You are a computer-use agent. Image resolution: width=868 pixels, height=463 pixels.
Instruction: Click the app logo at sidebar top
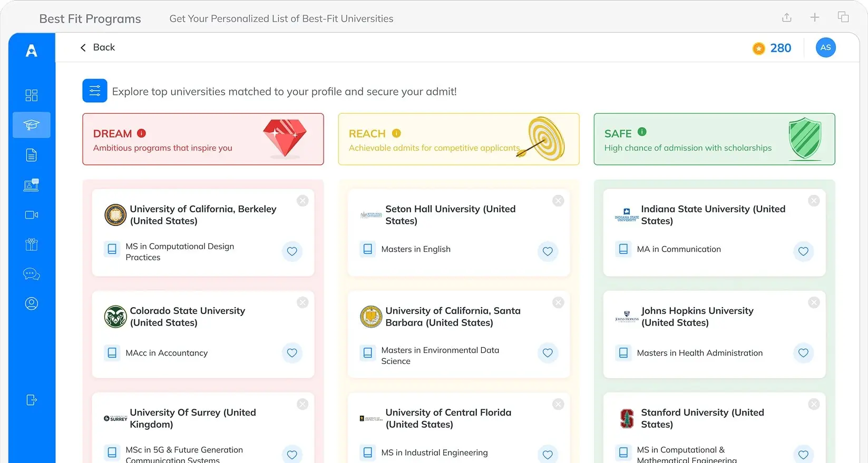pos(32,51)
